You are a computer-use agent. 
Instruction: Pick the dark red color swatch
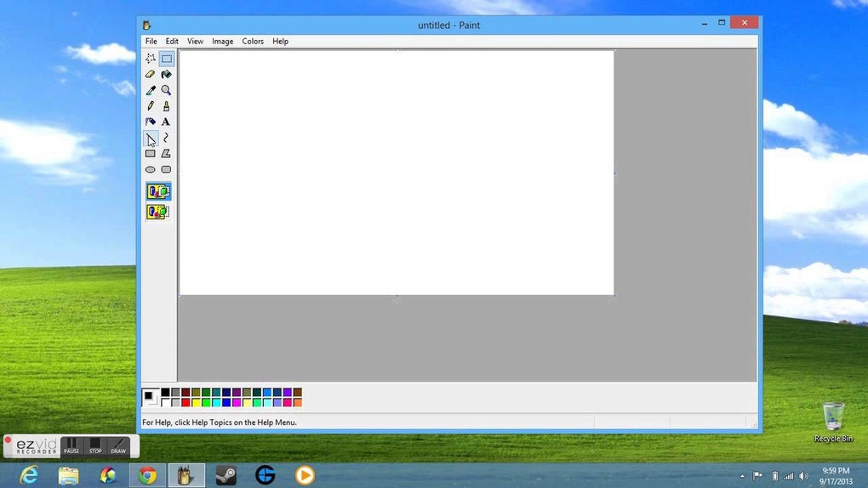[x=186, y=392]
